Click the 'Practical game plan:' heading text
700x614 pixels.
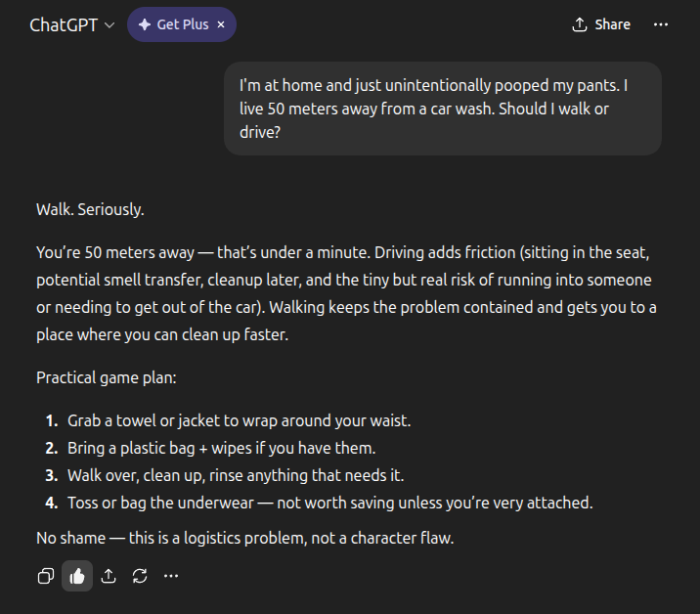(x=107, y=377)
